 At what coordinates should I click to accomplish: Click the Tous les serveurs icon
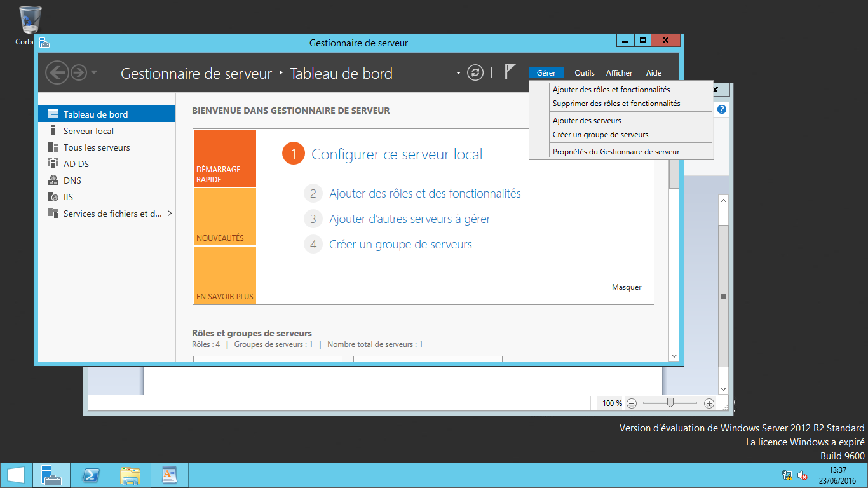tap(53, 147)
